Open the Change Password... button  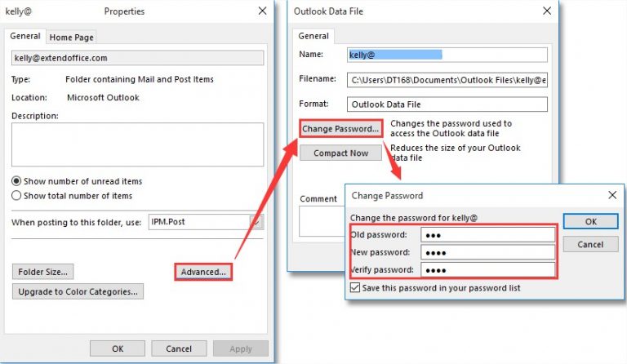point(340,129)
